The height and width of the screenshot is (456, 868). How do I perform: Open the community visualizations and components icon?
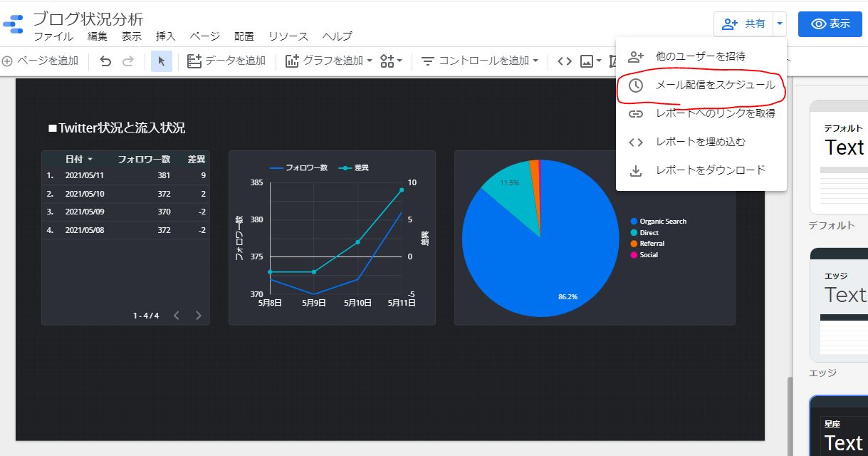pyautogui.click(x=391, y=61)
